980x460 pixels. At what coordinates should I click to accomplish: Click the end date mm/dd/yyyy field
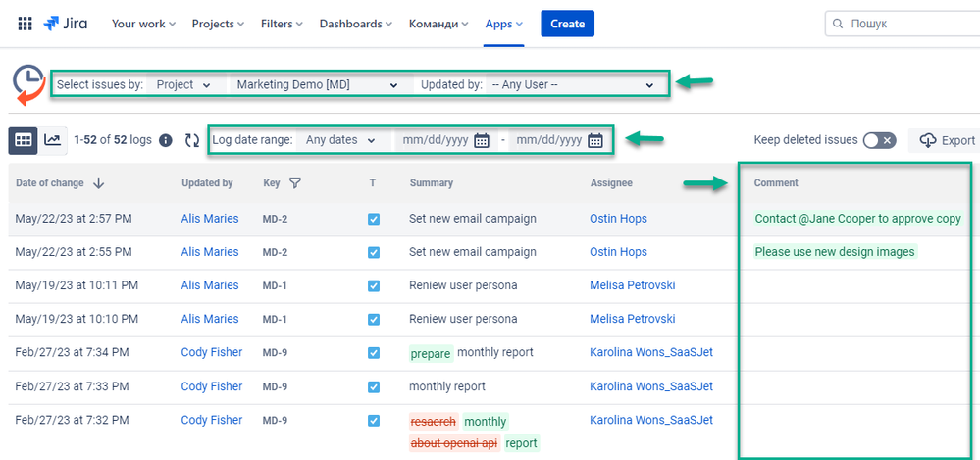coord(548,140)
